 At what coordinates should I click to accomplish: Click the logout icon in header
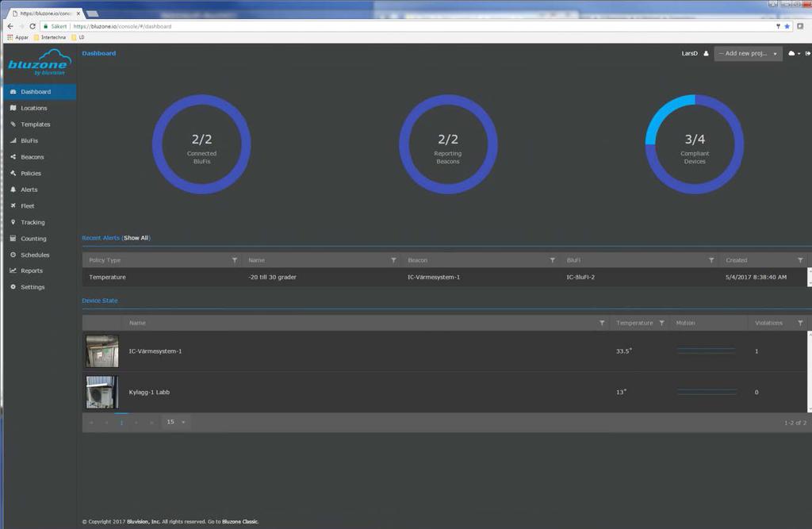coord(807,53)
